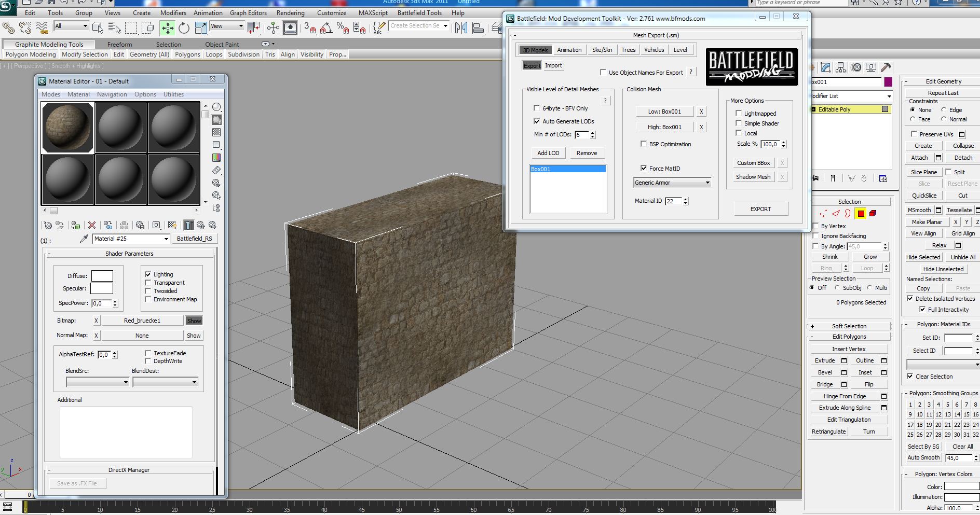The width and height of the screenshot is (980, 515).
Task: Click the Red_bruecke1 bitmap button
Action: 142,321
